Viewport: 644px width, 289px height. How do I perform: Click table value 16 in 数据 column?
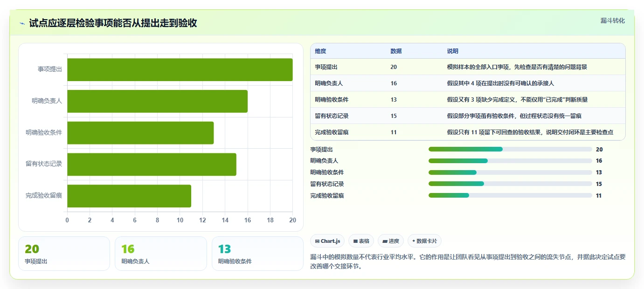pyautogui.click(x=394, y=83)
